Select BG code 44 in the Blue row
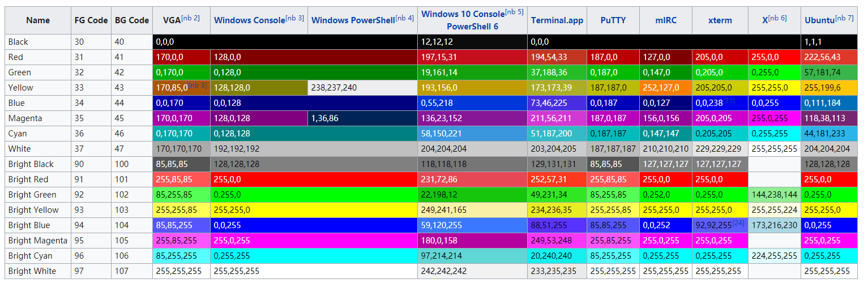The image size is (868, 287). (x=132, y=103)
